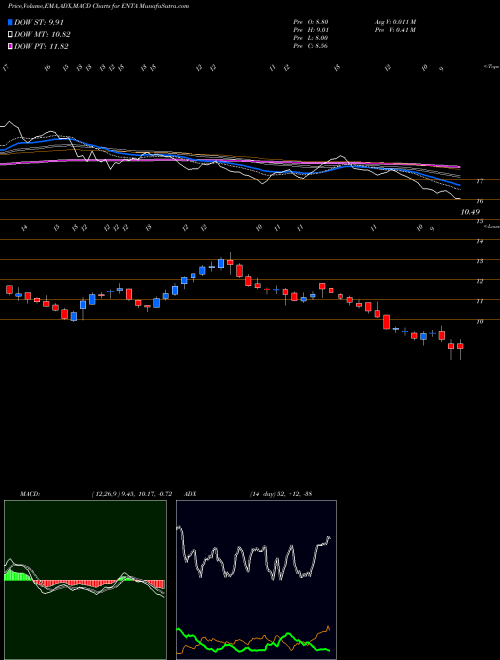This screenshot has width=500, height=660.
Task: Click the magenta DOW PT legend swatch
Action: coord(10,46)
